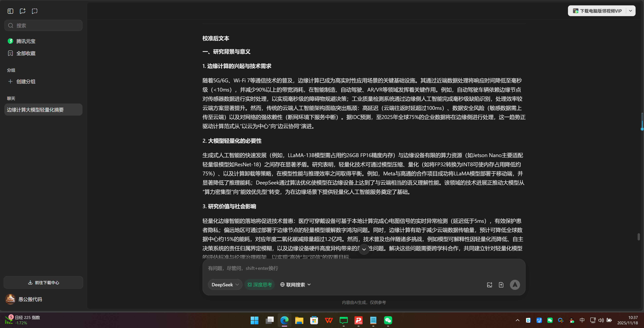Viewport: 644px width, 328px height.
Task: Click 创建分组 to create a group
Action: click(x=26, y=81)
